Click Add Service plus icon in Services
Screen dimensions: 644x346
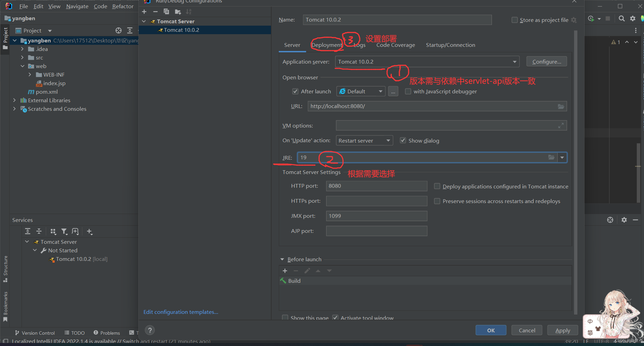click(x=90, y=231)
